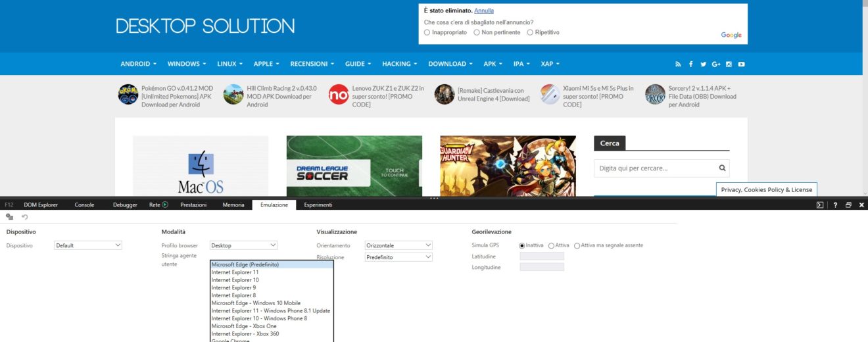Screen dimensions: 868x342
Task: Select Ripetitivo radio option
Action: pyautogui.click(x=529, y=32)
